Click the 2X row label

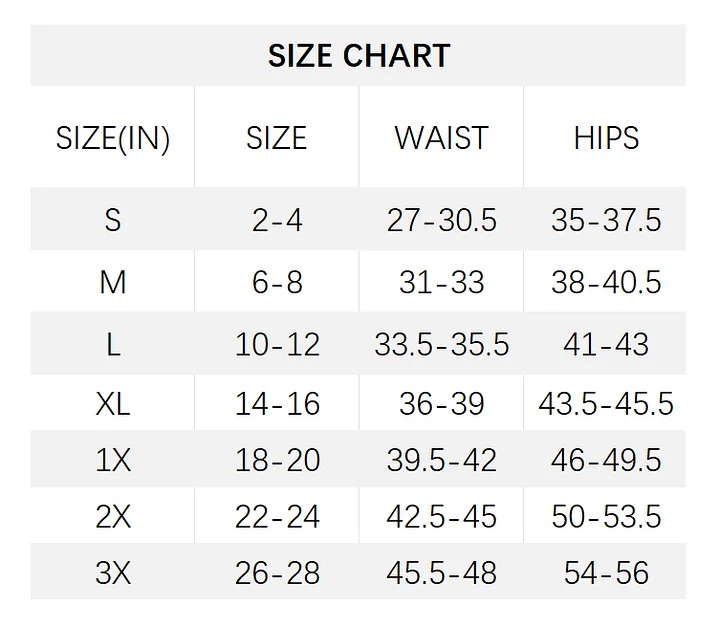pyautogui.click(x=113, y=516)
